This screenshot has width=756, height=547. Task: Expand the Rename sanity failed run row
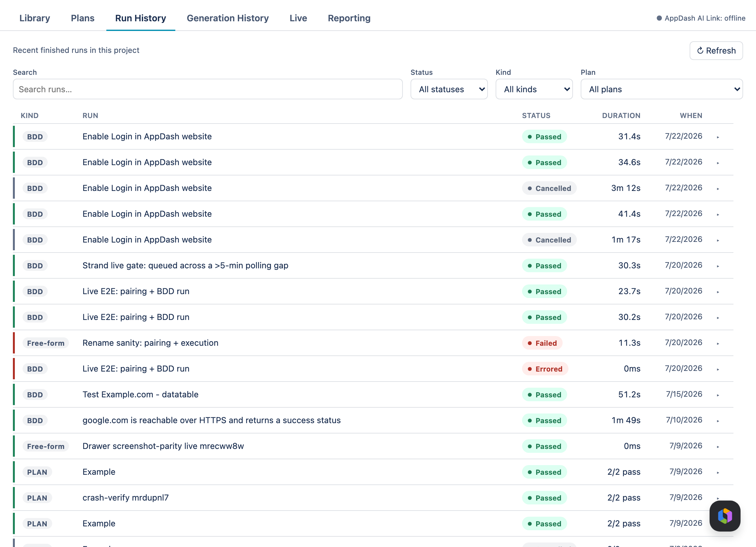[x=718, y=343]
